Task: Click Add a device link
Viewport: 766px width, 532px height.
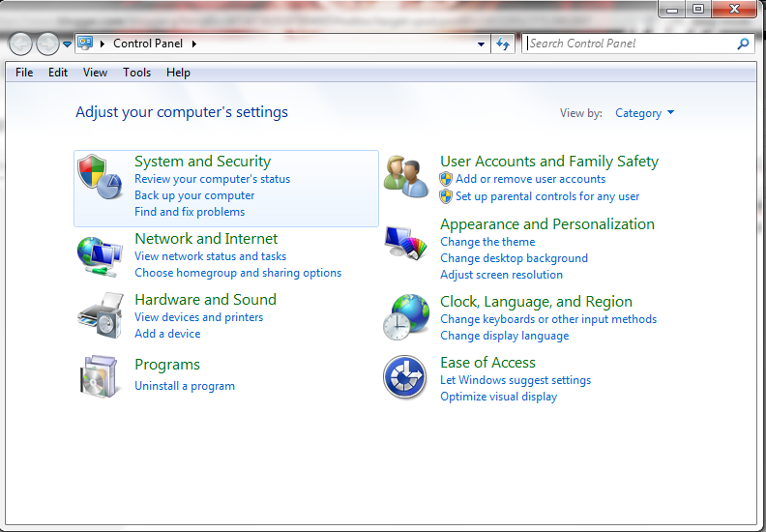Action: coord(167,333)
